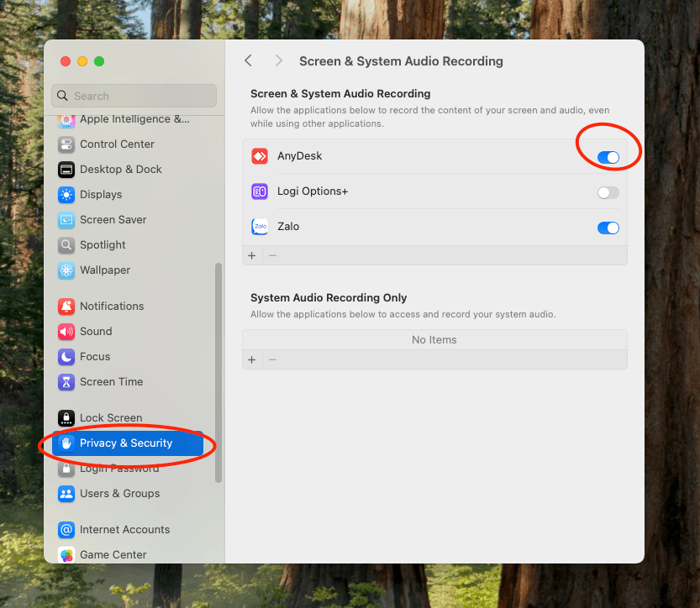Enable Logi Options+ screen recording toggle
The image size is (700, 608).
point(608,192)
